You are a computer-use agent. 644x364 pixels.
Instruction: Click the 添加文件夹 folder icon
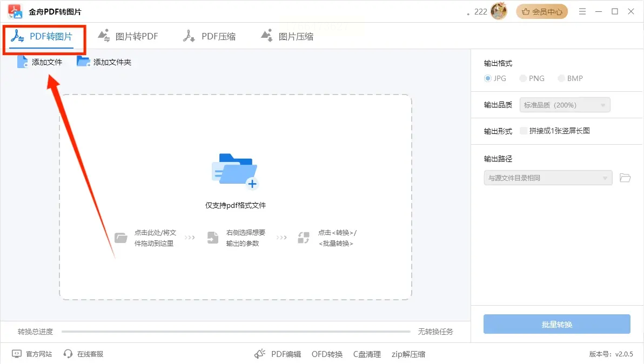click(x=83, y=62)
